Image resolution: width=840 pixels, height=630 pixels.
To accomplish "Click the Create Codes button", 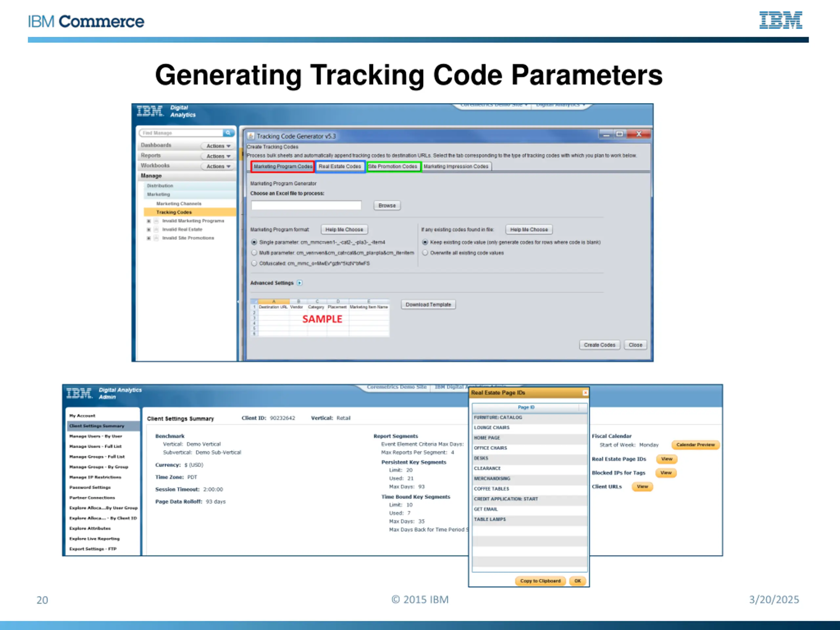I will point(599,345).
